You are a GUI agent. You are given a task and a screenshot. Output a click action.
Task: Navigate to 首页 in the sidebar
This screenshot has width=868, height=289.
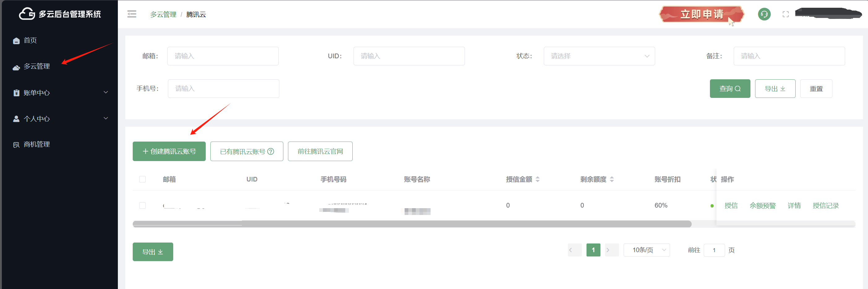coord(30,41)
